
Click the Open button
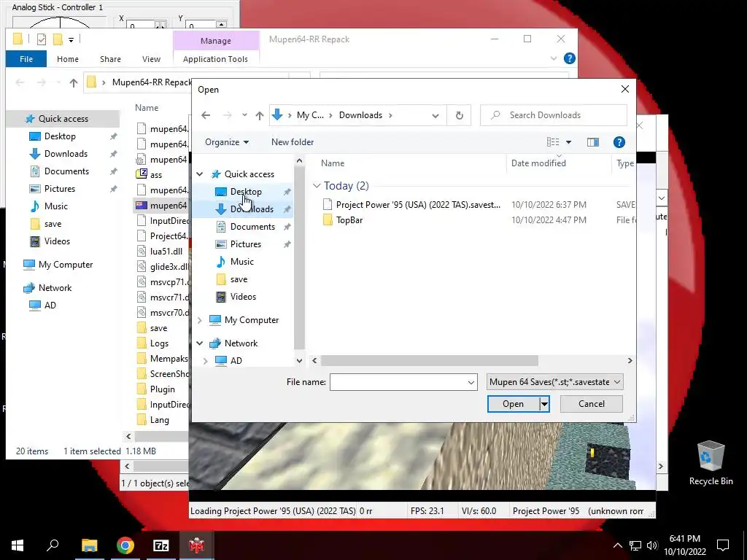[513, 404]
